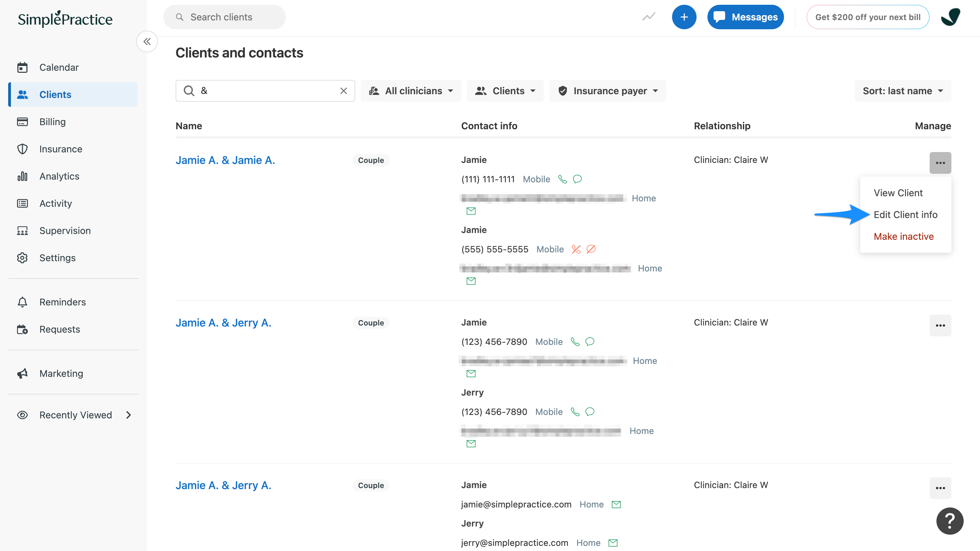Screen dimensions: 980x551
Task: Open the Activity page
Action: point(73,203)
